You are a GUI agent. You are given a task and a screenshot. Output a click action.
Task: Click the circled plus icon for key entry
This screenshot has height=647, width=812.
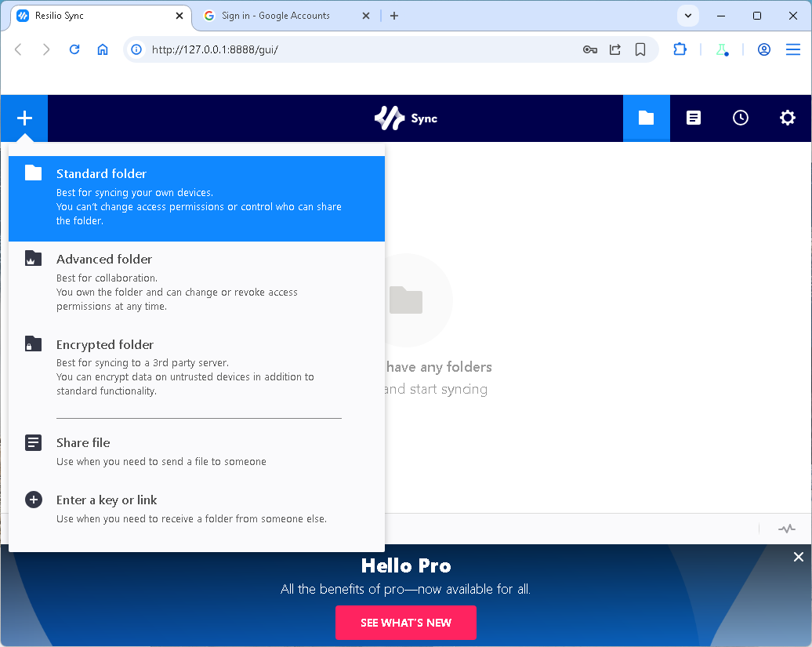34,500
